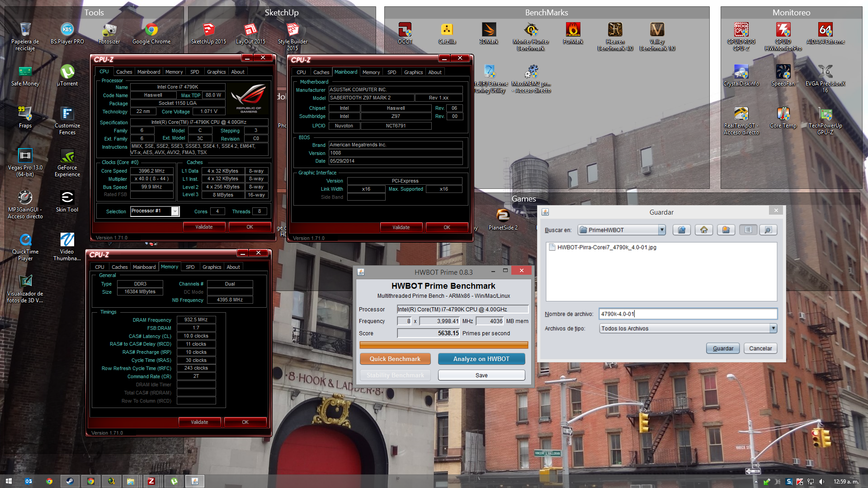
Task: Open CPUID ROG CPU-Z shortcut
Action: [741, 37]
